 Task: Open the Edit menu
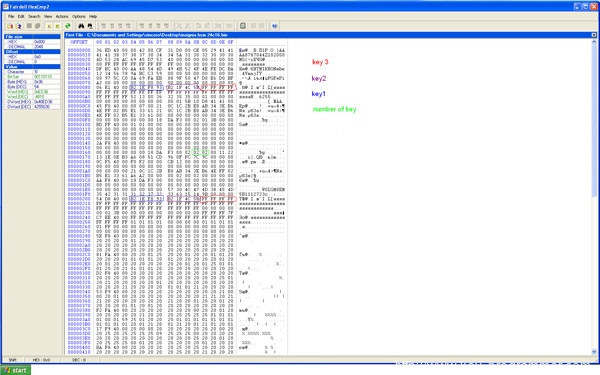[21, 16]
